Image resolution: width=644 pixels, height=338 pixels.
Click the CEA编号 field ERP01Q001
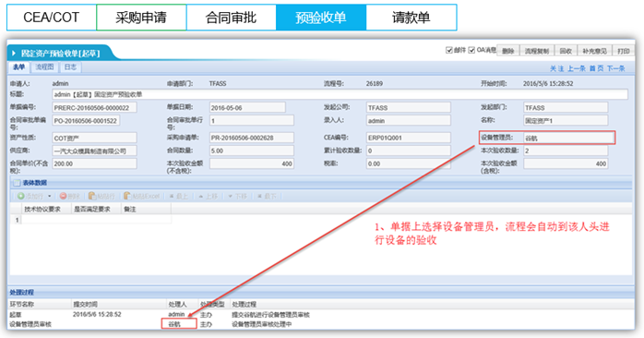tap(408, 138)
